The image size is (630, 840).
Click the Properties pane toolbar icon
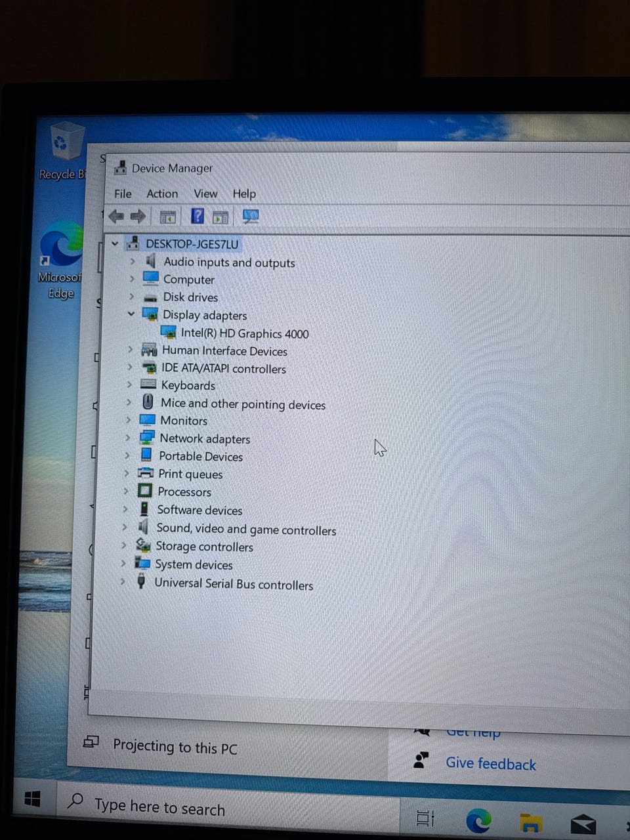tap(220, 216)
